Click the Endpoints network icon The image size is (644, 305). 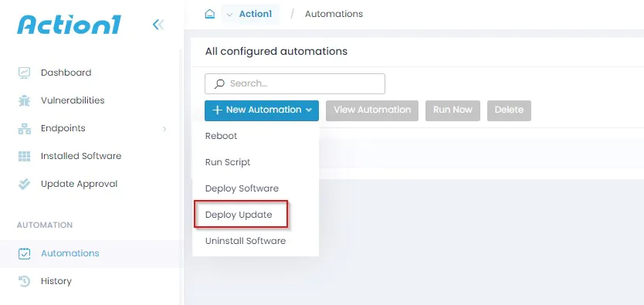coord(24,128)
